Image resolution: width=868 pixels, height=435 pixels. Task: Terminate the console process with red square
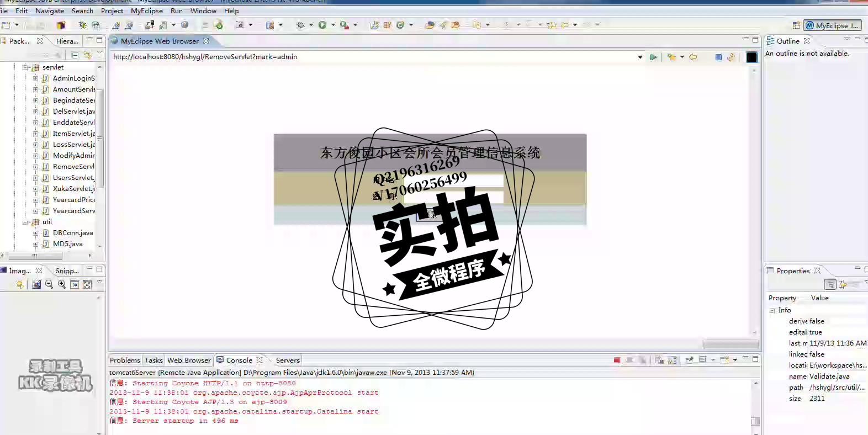[617, 360]
